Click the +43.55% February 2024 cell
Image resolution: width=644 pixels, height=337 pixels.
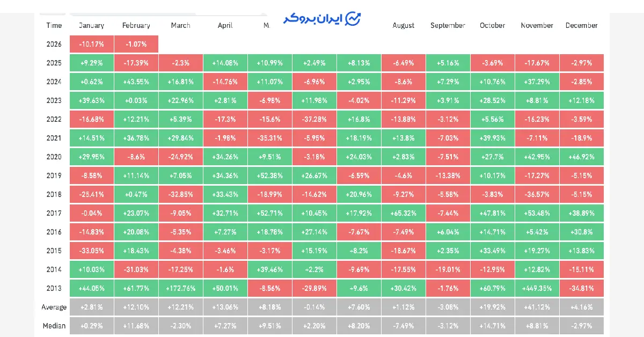pyautogui.click(x=136, y=82)
